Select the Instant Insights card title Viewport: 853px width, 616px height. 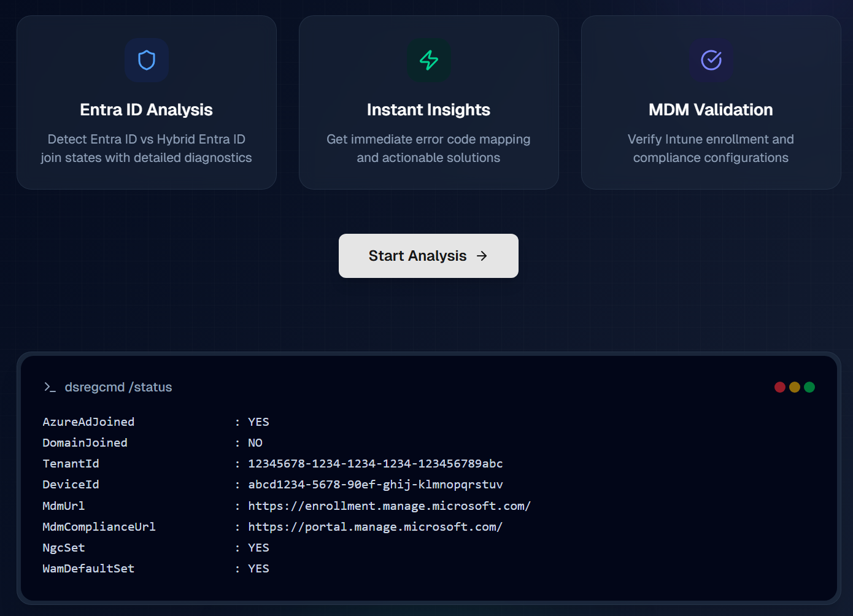coord(428,110)
